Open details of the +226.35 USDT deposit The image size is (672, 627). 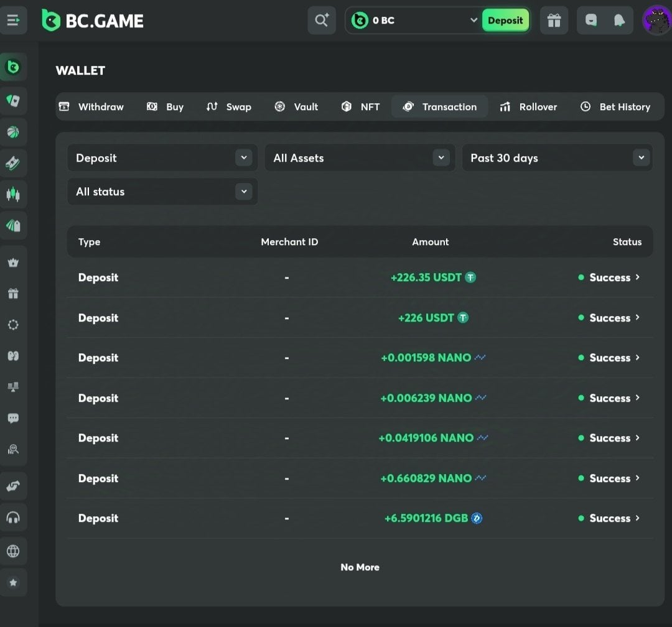pos(609,277)
